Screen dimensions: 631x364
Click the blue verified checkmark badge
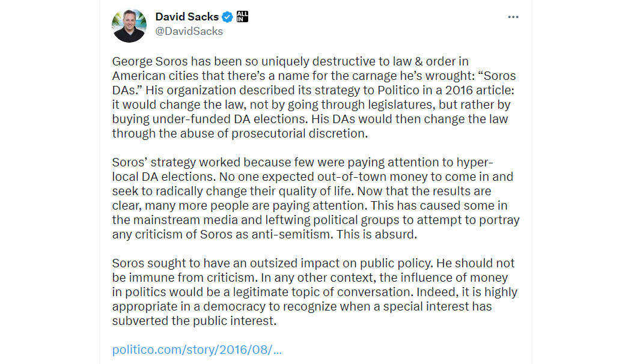point(227,17)
